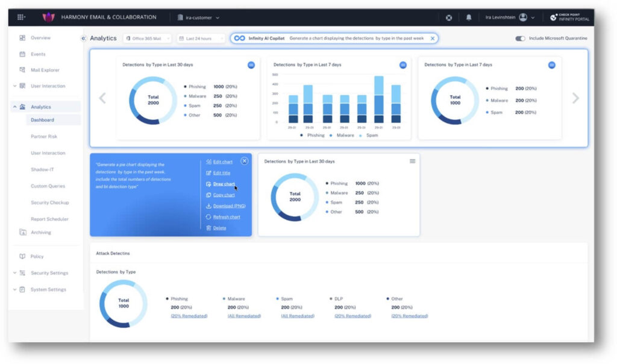Open Custom Queries page
617x364 pixels.
coord(48,186)
